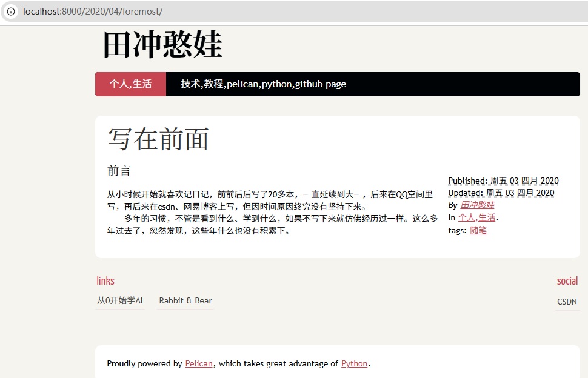Open the 随笔 tag link
The height and width of the screenshot is (378, 588).
pyautogui.click(x=478, y=230)
